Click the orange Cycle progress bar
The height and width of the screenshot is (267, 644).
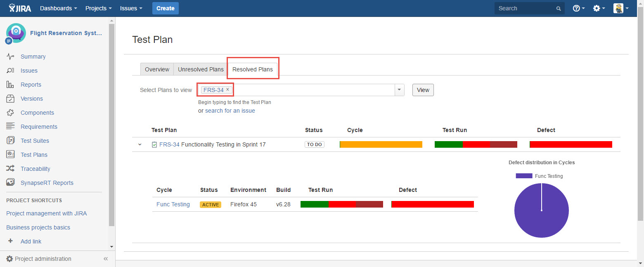(381, 144)
